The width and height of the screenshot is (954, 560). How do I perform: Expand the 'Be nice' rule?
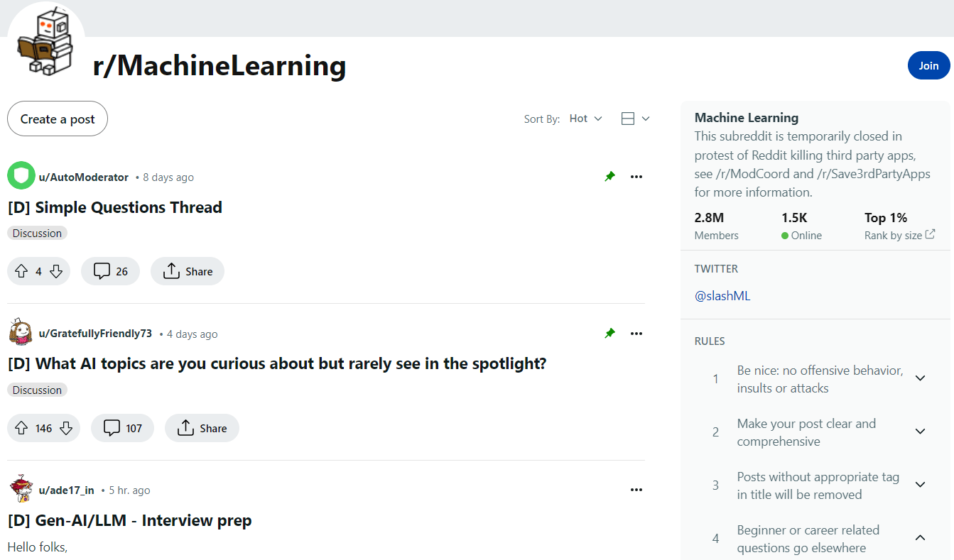(x=920, y=378)
